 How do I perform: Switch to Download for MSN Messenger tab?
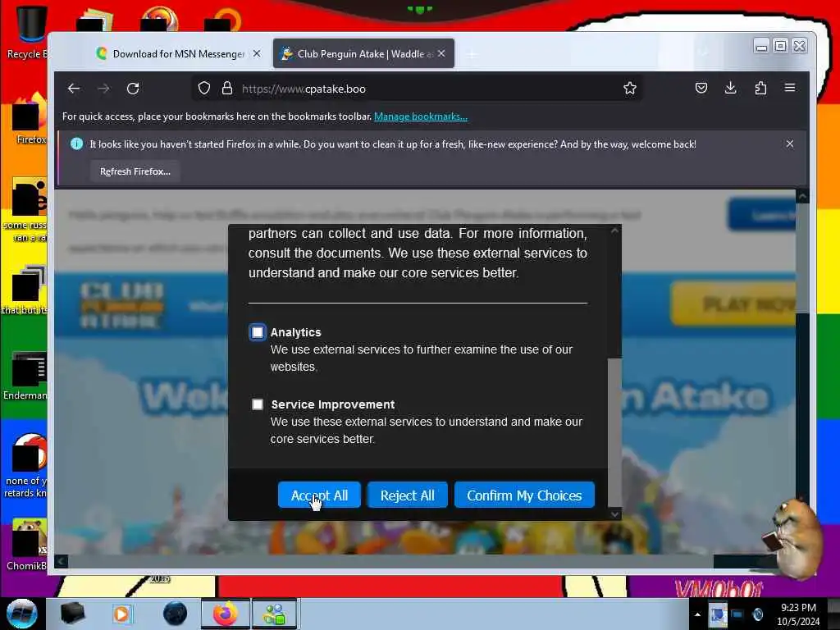click(x=178, y=53)
